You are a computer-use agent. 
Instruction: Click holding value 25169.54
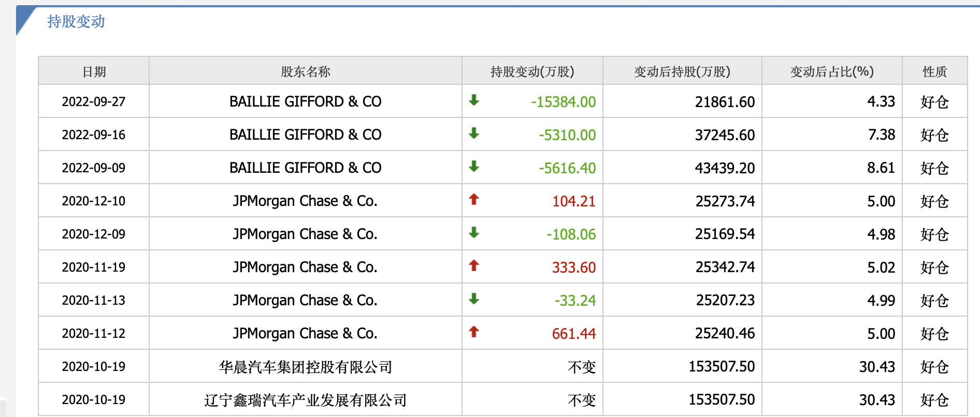[x=725, y=234]
